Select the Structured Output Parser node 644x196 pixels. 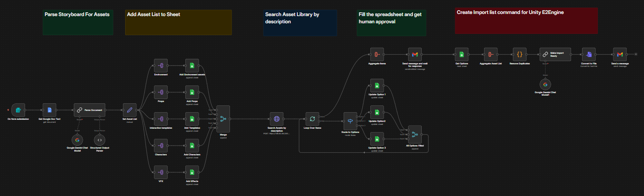99,140
